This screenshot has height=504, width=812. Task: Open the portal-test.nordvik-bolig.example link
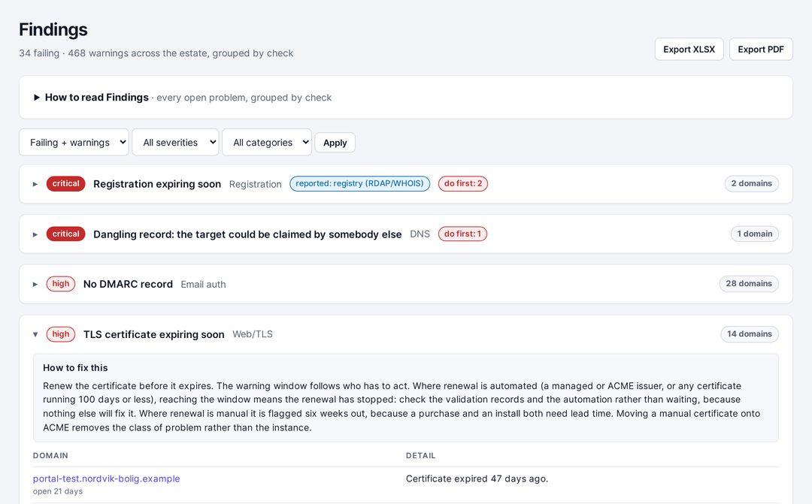(x=106, y=478)
